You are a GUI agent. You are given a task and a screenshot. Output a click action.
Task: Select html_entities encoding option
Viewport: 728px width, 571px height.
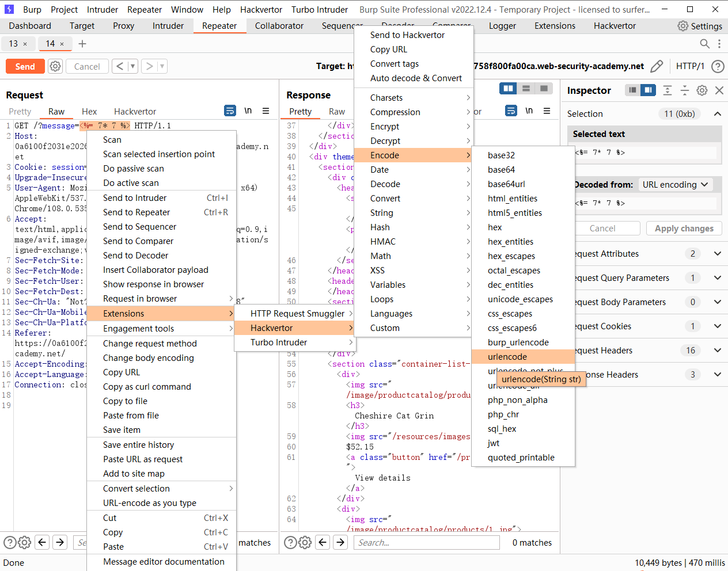point(523,199)
